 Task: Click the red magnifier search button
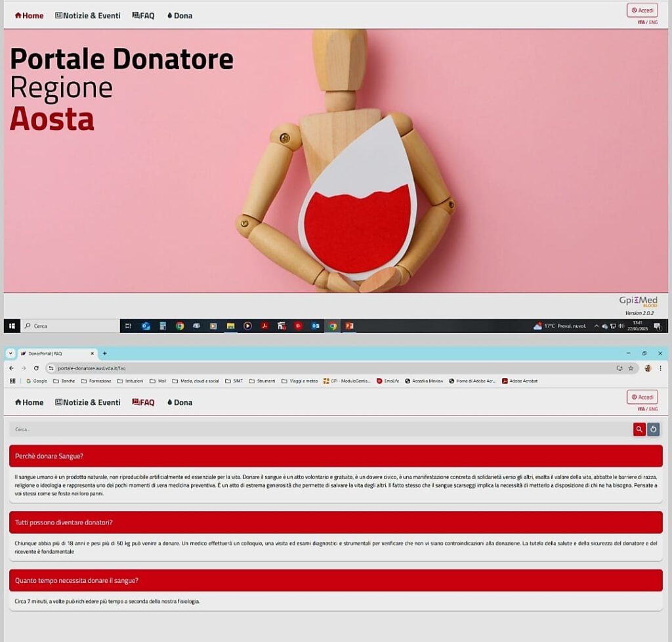[639, 429]
